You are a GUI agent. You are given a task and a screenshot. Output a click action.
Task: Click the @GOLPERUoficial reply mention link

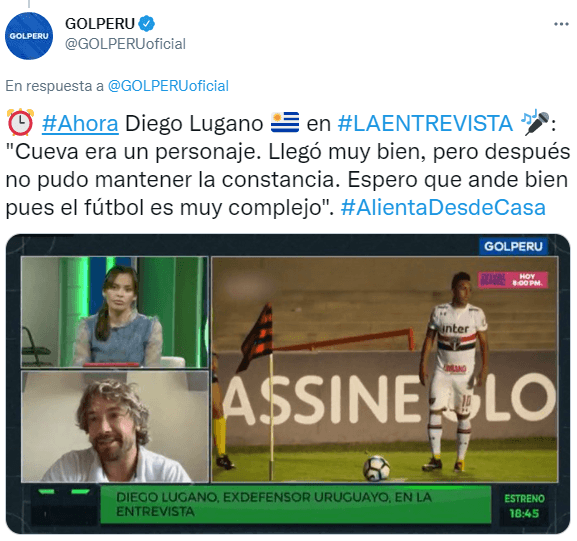point(168,86)
